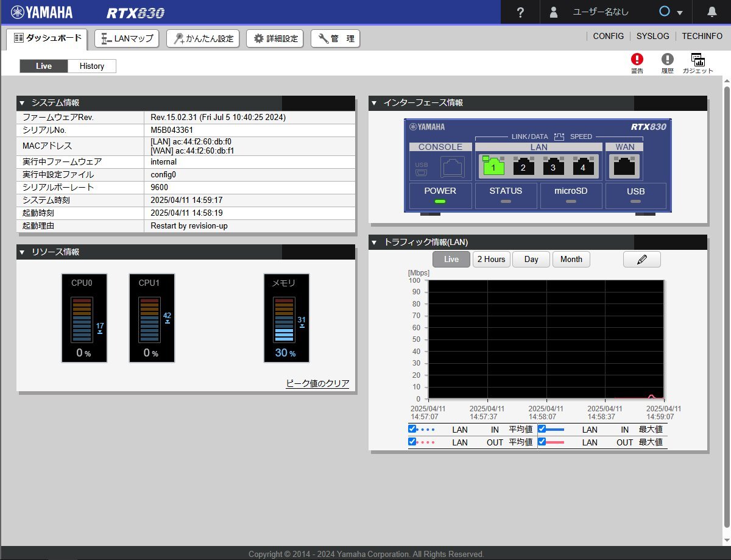Image resolution: width=731 pixels, height=560 pixels.
Task: Collapse the リソース情報 panel
Action: pos(22,252)
